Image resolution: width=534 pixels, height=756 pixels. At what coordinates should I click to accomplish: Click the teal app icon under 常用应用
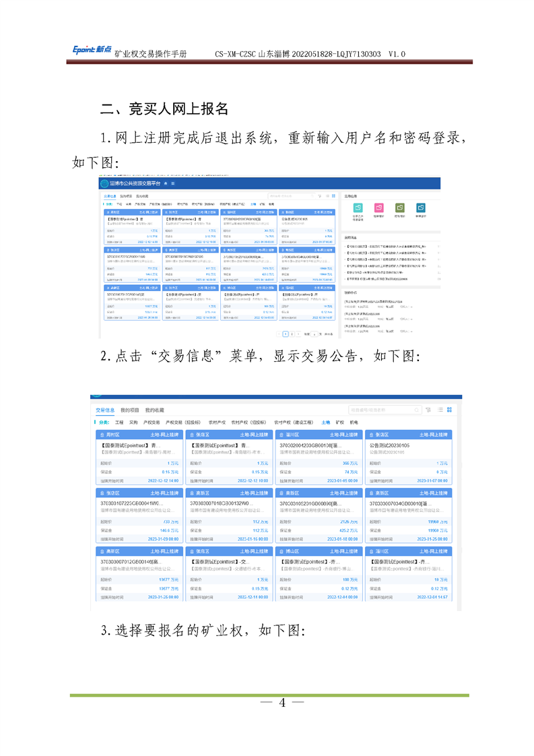click(358, 208)
